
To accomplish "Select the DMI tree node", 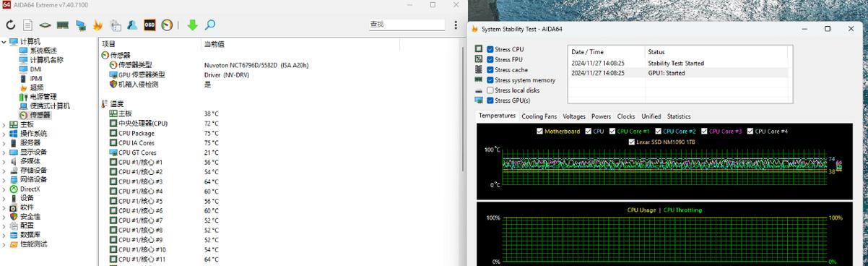I will tap(35, 69).
